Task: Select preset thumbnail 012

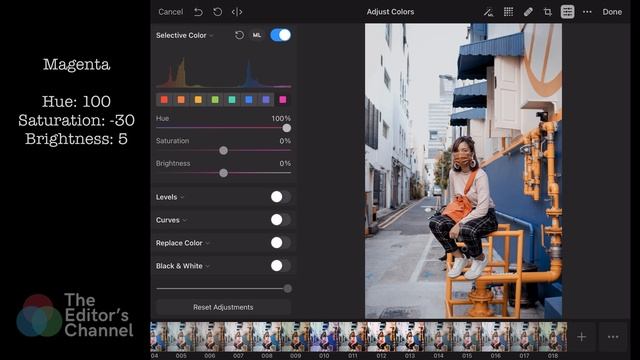Action: [381, 337]
